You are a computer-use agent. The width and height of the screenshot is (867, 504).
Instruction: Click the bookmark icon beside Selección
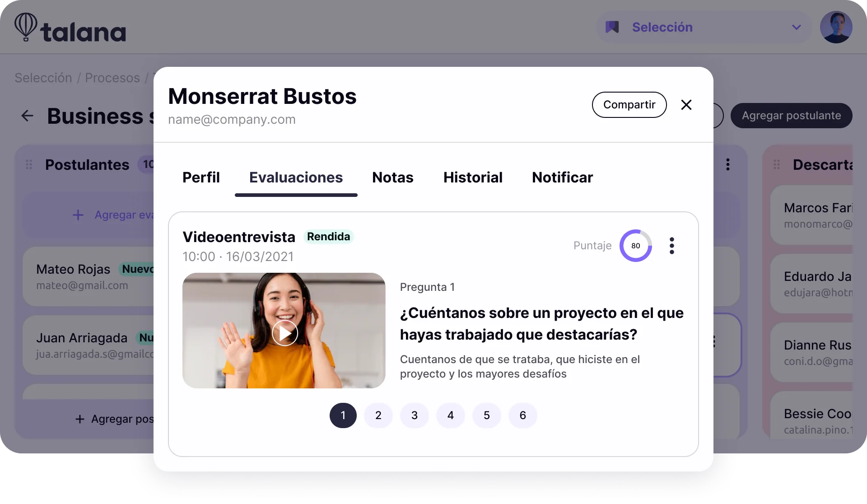click(612, 27)
